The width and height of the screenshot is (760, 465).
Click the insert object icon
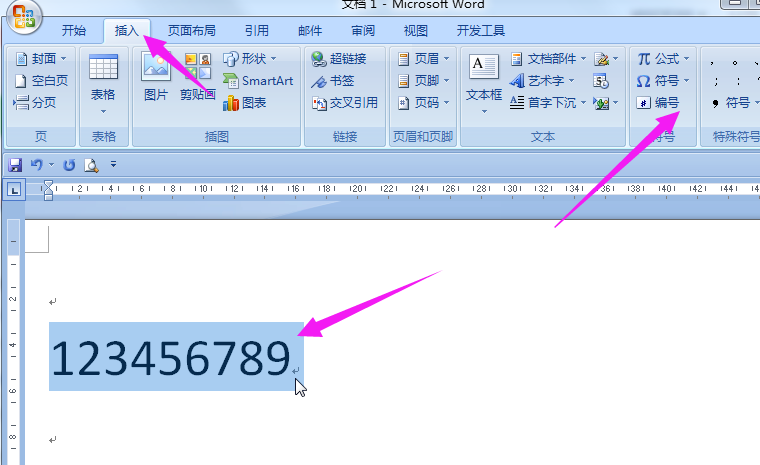click(601, 103)
